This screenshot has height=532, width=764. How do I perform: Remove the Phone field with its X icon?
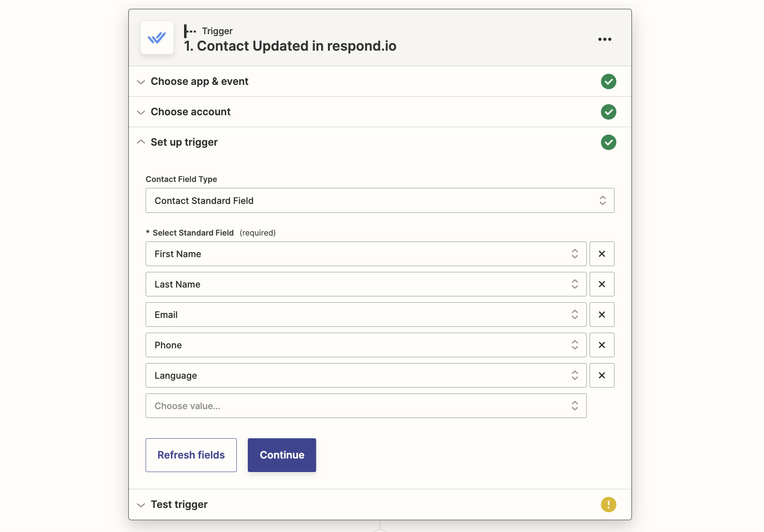(x=602, y=345)
